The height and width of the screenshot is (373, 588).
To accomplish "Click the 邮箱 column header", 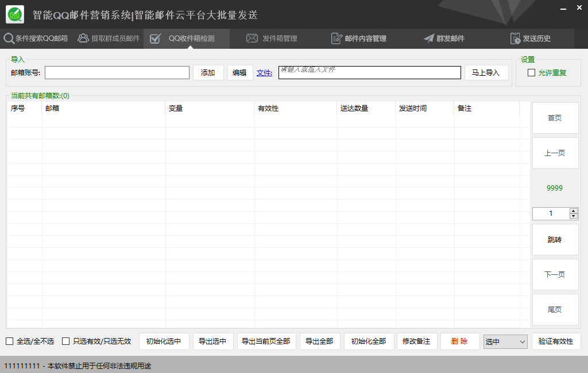I will click(103, 108).
